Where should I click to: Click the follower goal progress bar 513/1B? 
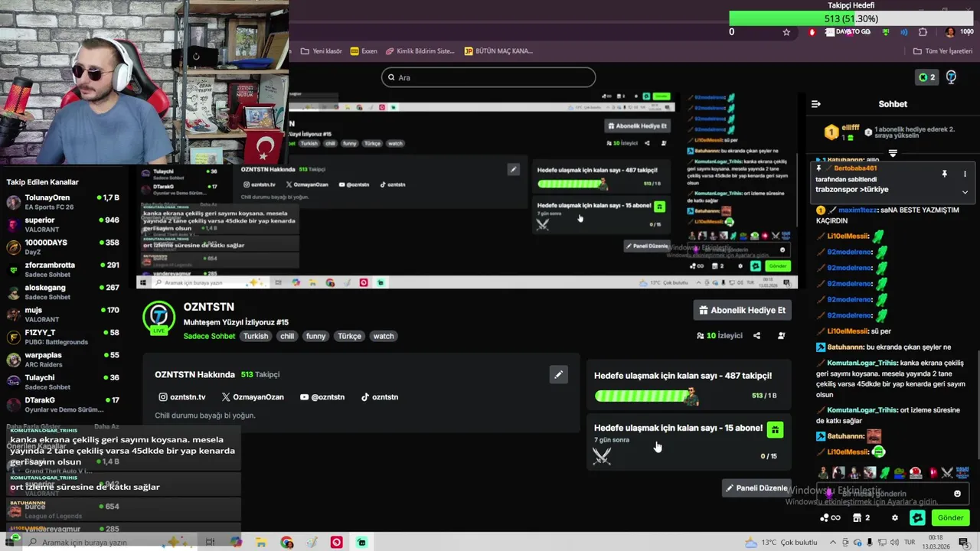click(647, 396)
